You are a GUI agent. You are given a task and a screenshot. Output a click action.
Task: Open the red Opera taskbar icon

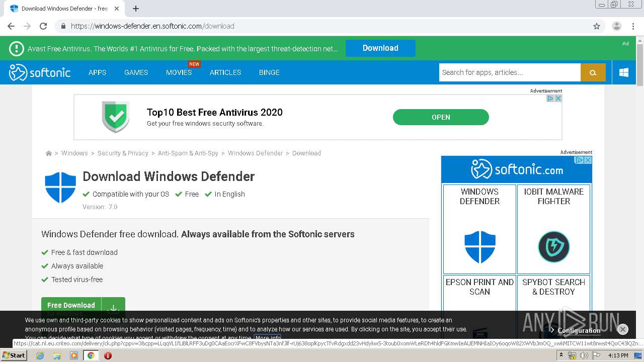coord(108,355)
